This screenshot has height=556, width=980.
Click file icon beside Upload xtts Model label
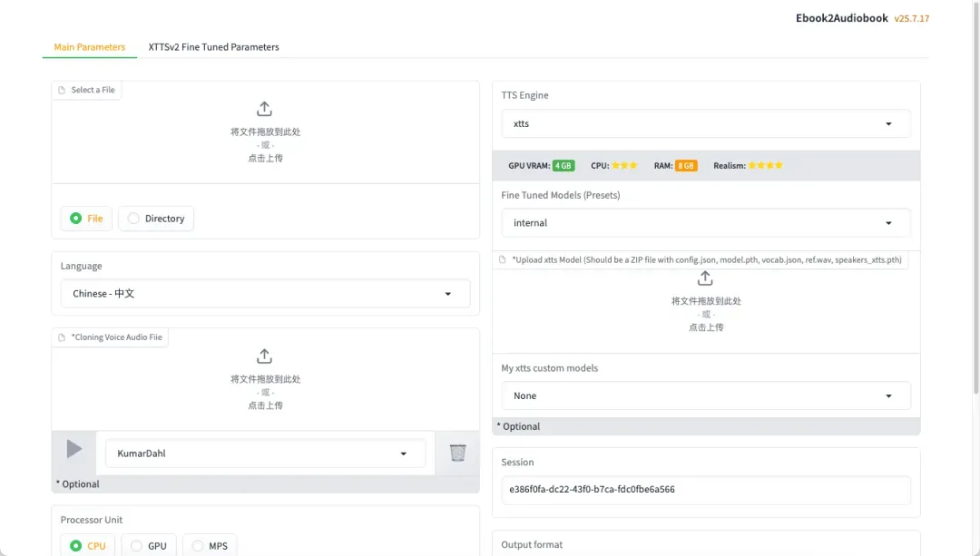pos(503,259)
